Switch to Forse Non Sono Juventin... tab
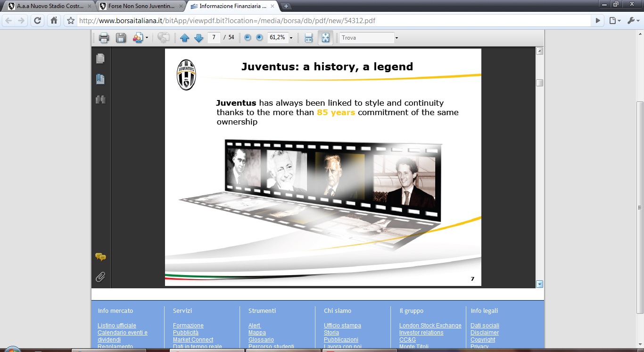 click(141, 6)
